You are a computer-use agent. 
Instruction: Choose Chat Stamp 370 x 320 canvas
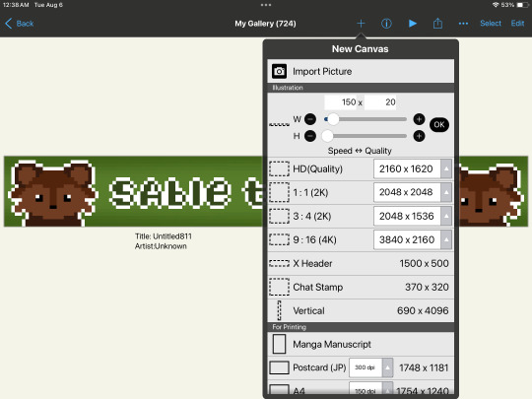[361, 287]
